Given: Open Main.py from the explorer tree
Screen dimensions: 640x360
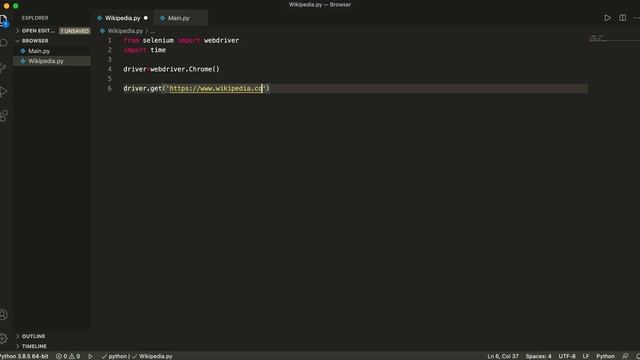Looking at the screenshot, I should point(39,51).
